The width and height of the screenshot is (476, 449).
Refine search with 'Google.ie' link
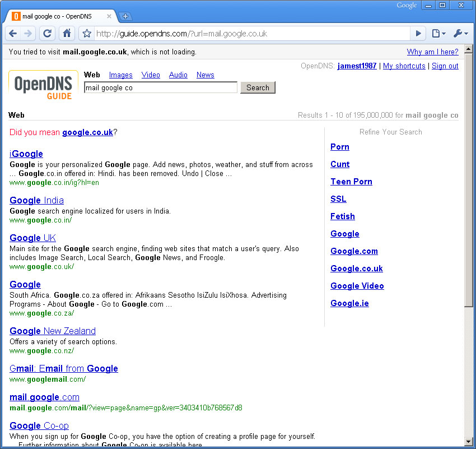pos(349,303)
